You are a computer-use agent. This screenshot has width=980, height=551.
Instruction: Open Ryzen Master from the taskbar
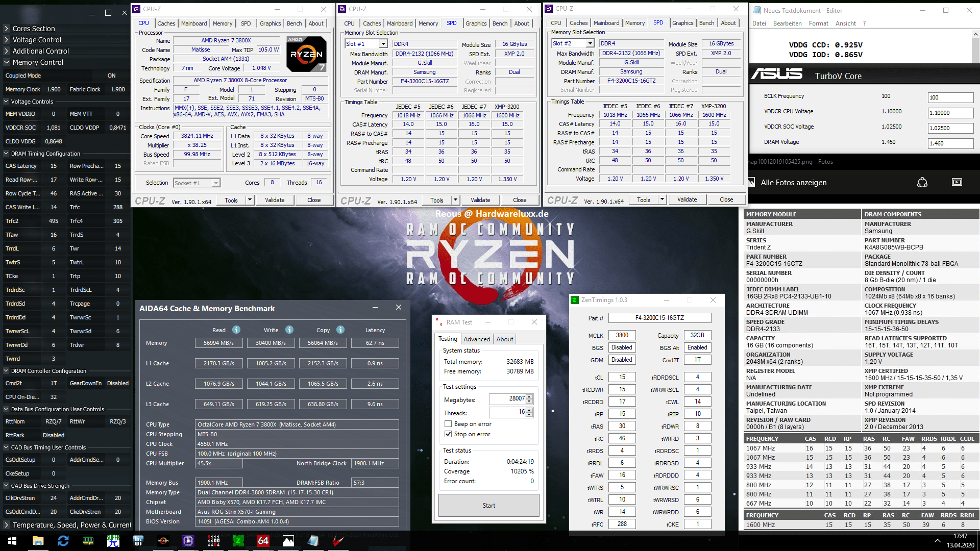point(163,541)
